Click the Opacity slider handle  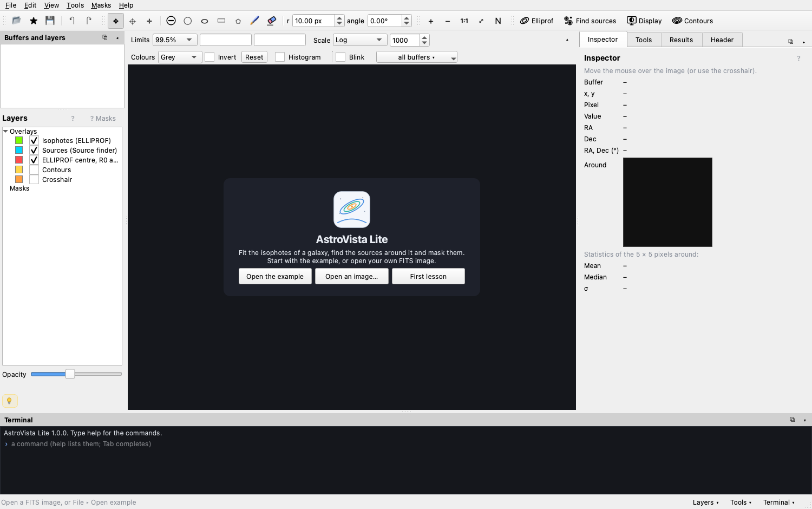(x=70, y=374)
